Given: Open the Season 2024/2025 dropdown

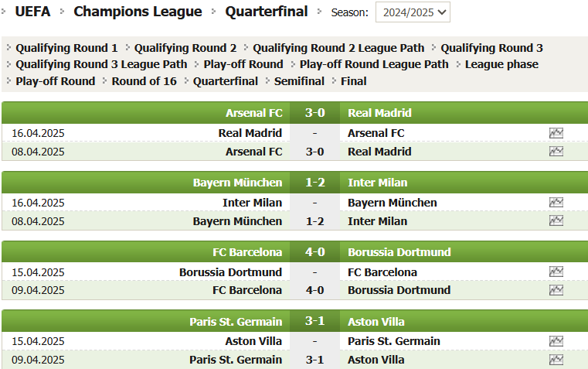Looking at the screenshot, I should [413, 12].
